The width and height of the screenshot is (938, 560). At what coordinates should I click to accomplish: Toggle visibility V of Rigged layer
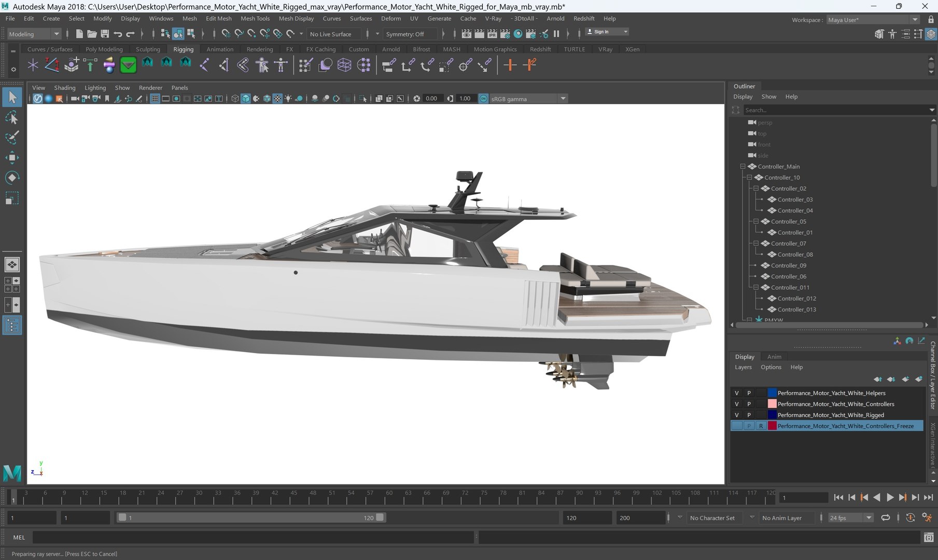(737, 415)
